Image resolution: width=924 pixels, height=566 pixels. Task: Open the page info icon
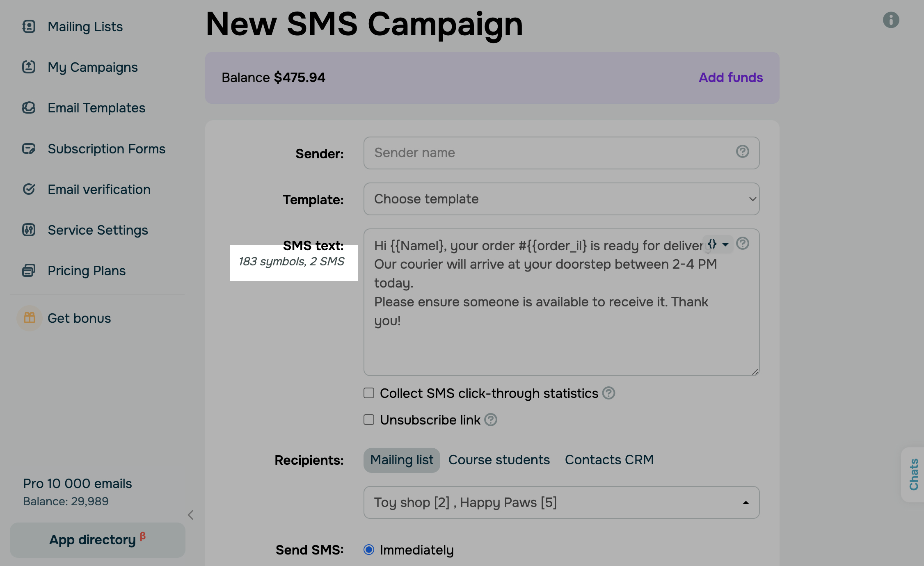[891, 20]
